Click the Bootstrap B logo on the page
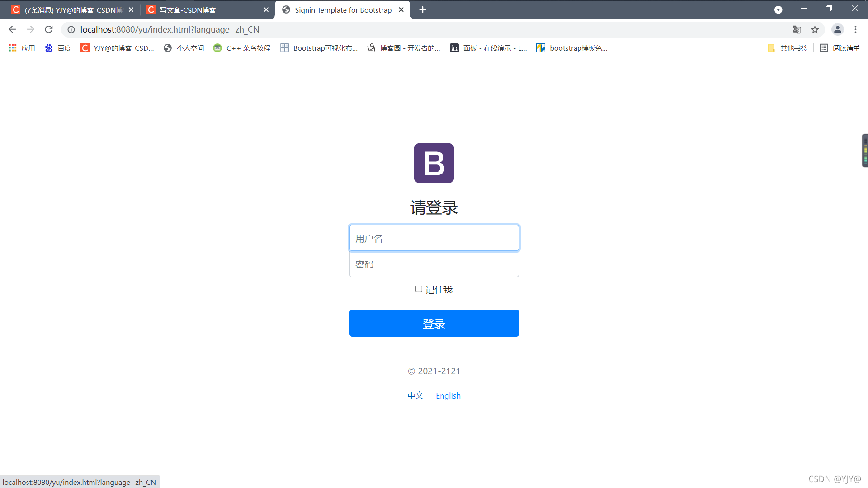Viewport: 868px width, 488px height. pyautogui.click(x=434, y=163)
